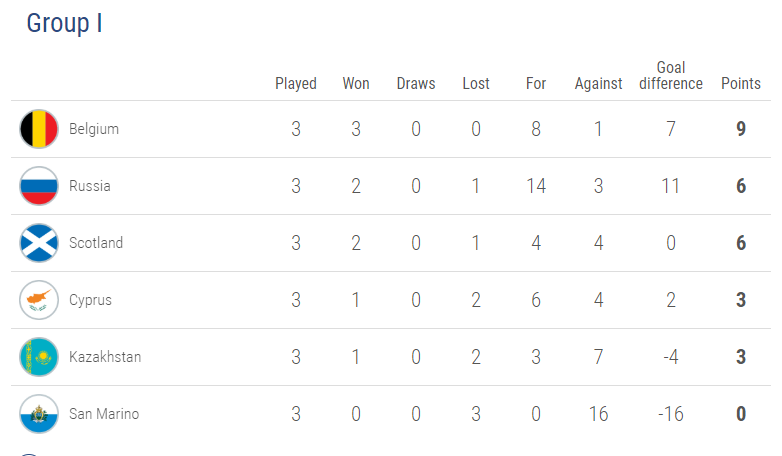Screen dimensions: 782x456
Task: Open the Scotland team name
Action: [x=96, y=243]
